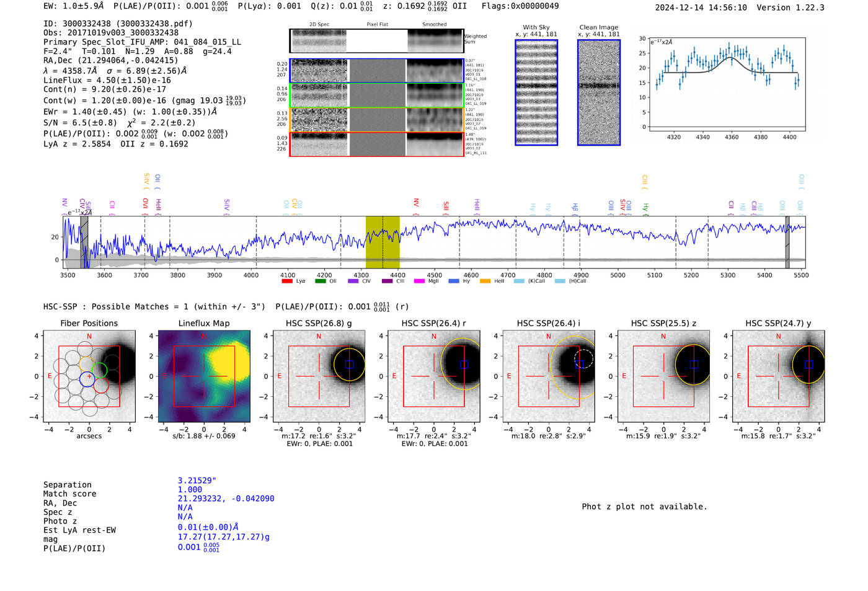868x591 pixels.
Task: Select the orange-bordered 2D fiber spectrum row
Action: tap(376, 120)
